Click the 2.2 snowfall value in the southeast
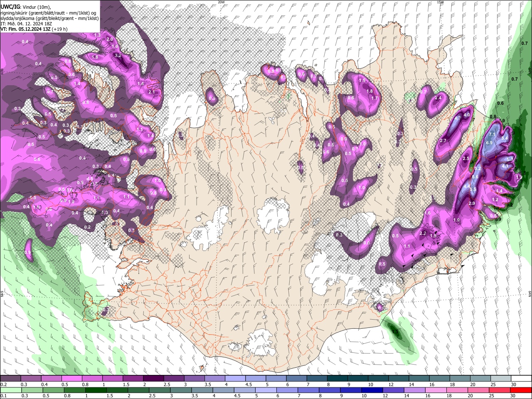Screen dimensions: 532x399 423,234
